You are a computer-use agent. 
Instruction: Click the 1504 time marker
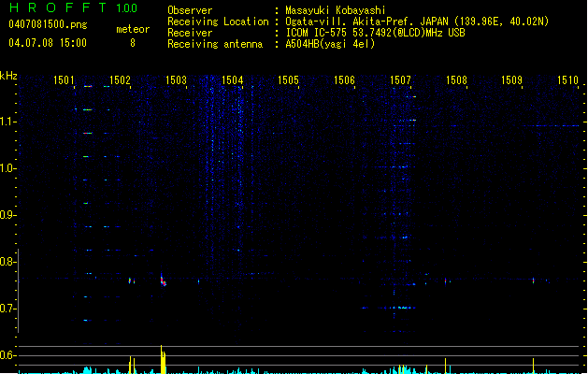tap(232, 80)
